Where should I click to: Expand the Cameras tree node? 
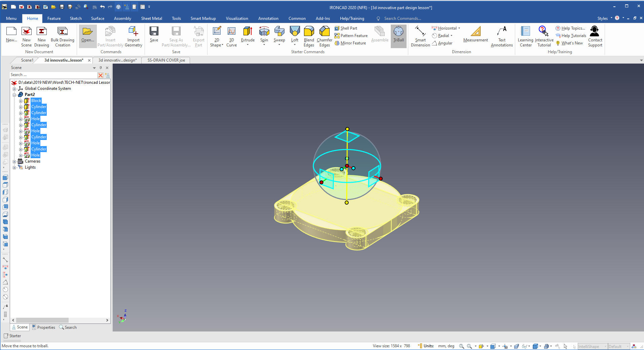tap(14, 162)
